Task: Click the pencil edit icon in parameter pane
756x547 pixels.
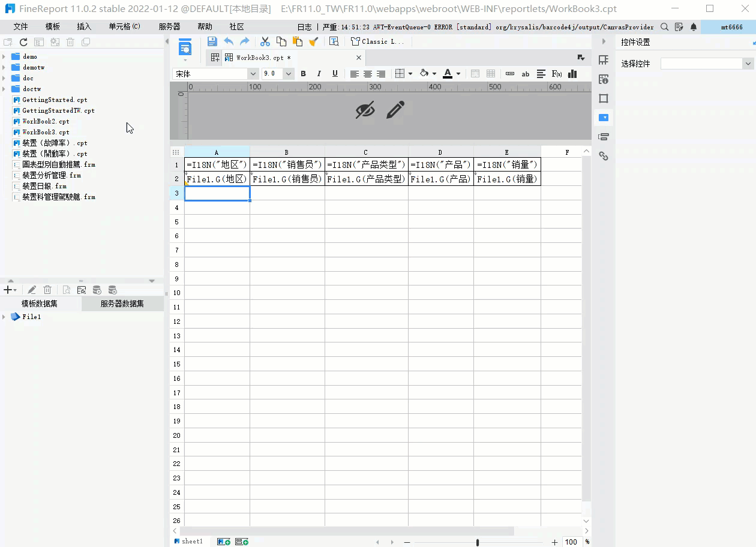Action: coord(395,110)
